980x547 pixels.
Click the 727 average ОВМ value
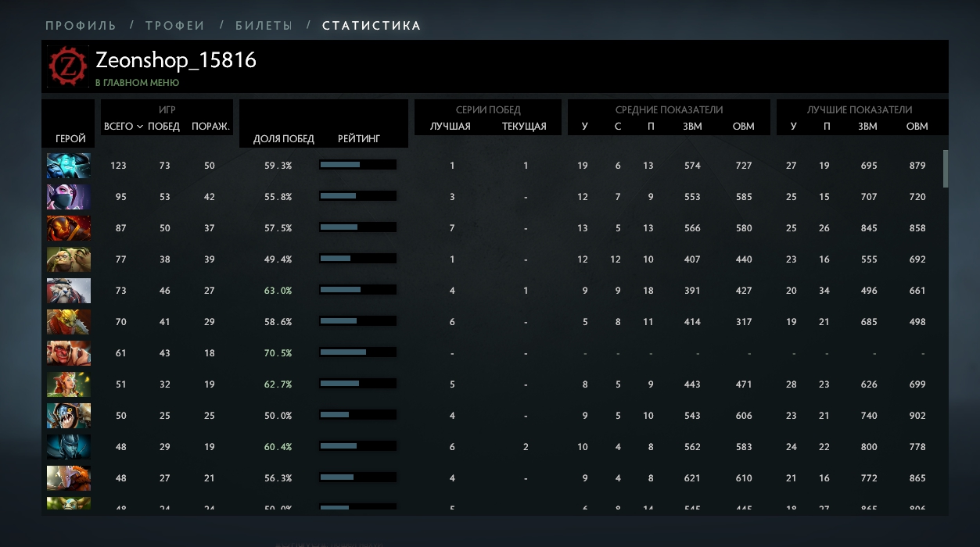pyautogui.click(x=744, y=166)
